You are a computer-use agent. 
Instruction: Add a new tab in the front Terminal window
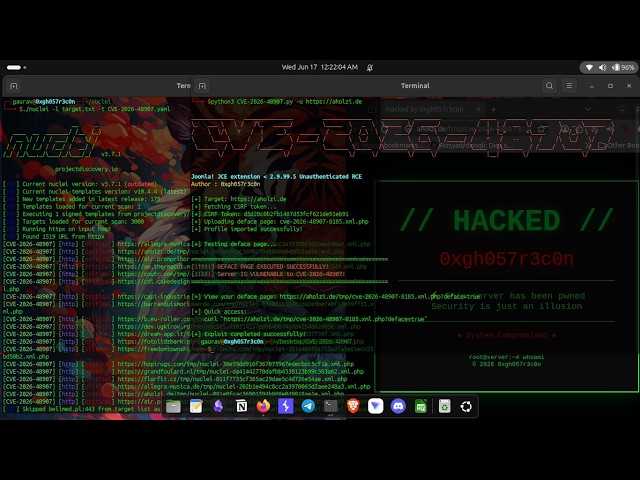click(202, 86)
